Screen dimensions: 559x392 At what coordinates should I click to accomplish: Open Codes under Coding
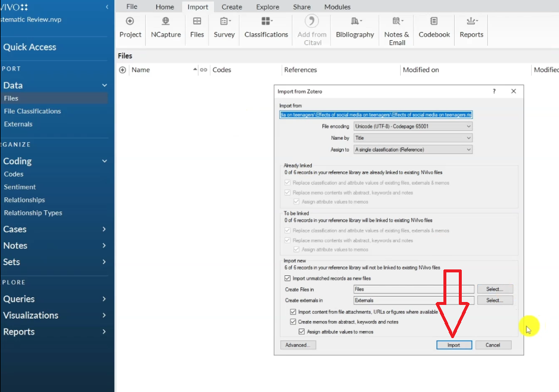click(14, 174)
